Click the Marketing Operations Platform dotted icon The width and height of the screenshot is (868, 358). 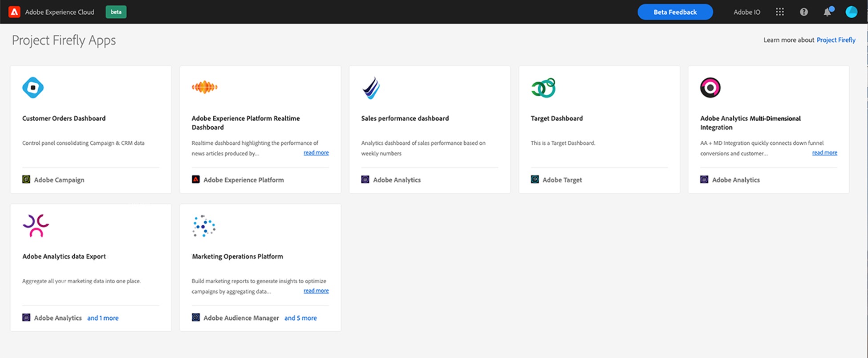204,226
